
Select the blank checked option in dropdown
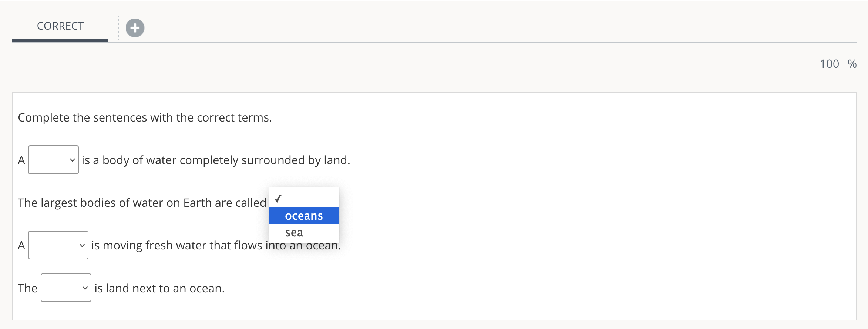click(304, 199)
